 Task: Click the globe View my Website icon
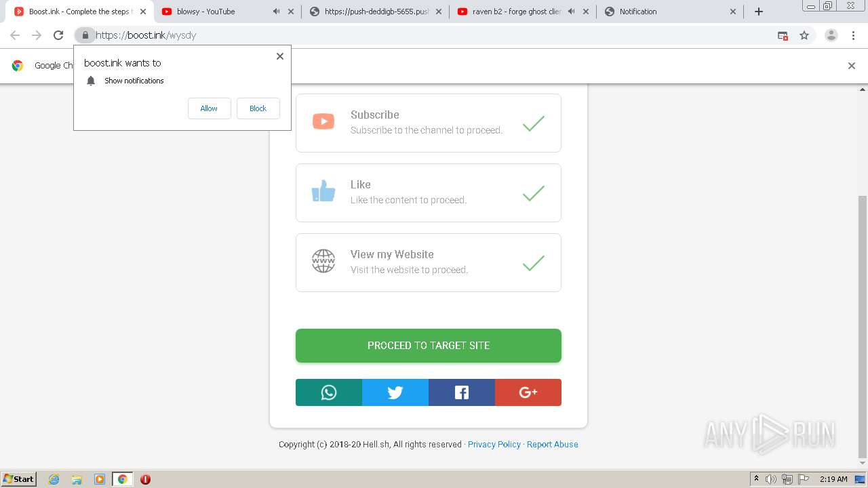click(x=323, y=261)
